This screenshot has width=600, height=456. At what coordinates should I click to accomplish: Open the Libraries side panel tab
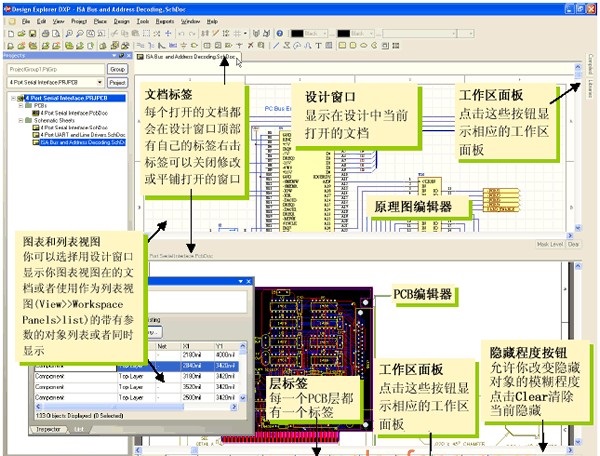(x=592, y=88)
